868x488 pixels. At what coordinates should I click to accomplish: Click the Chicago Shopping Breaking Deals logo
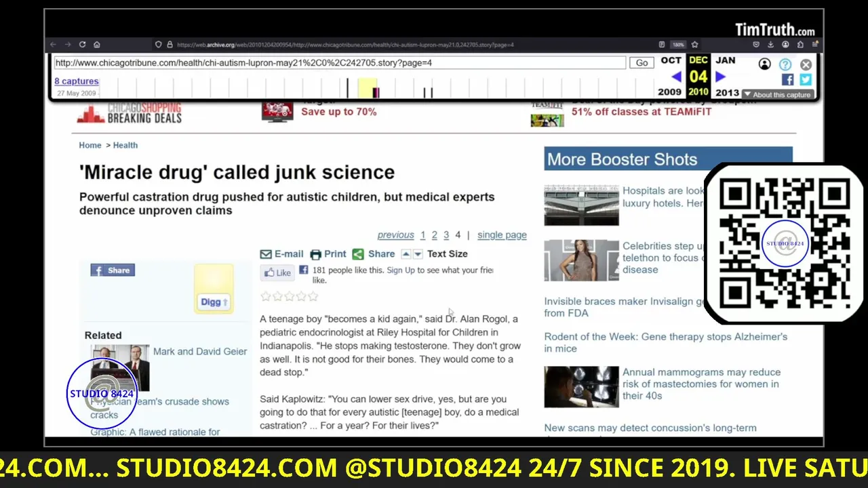[130, 113]
